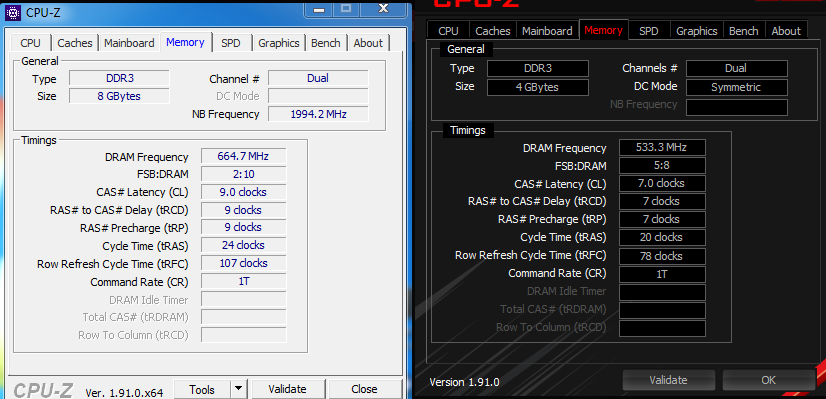Viewport: 826px width, 399px height.
Task: Switch to Graphics tab in dark window
Action: pos(697,31)
